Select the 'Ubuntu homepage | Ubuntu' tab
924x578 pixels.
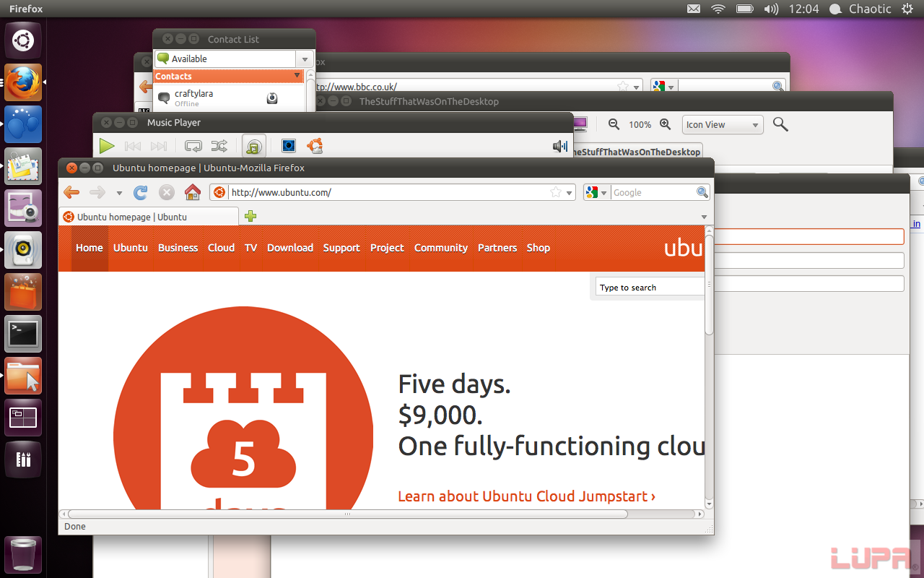149,217
